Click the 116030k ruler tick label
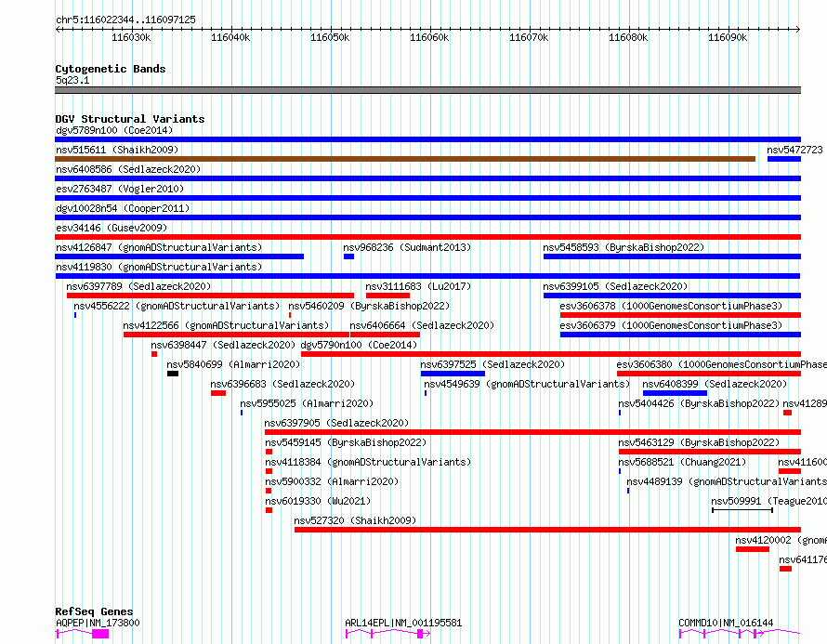This screenshot has width=827, height=644. (x=131, y=37)
